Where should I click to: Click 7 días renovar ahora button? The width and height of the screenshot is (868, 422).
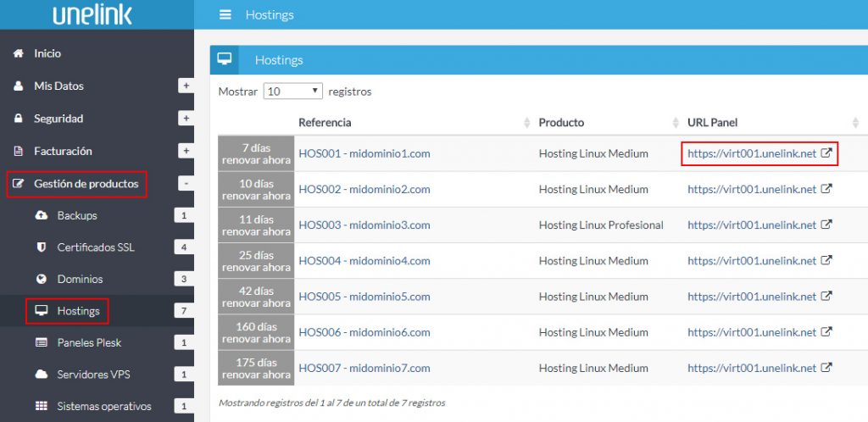coord(256,153)
